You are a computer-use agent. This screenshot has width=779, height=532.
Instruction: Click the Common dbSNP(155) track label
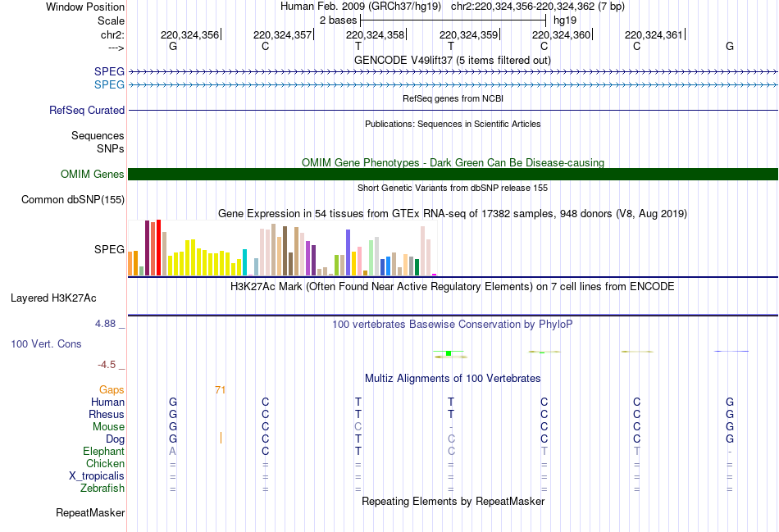[73, 200]
